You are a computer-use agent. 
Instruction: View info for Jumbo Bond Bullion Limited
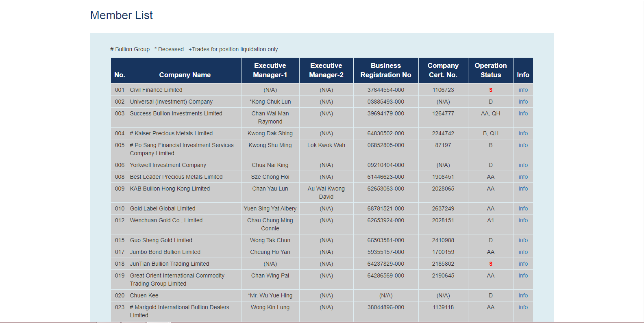click(523, 252)
